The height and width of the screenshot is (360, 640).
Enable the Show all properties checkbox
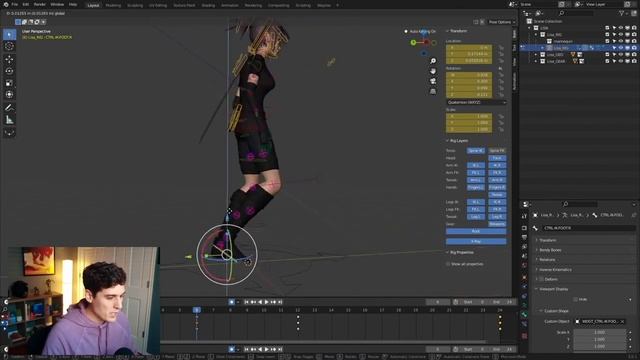tap(448, 264)
